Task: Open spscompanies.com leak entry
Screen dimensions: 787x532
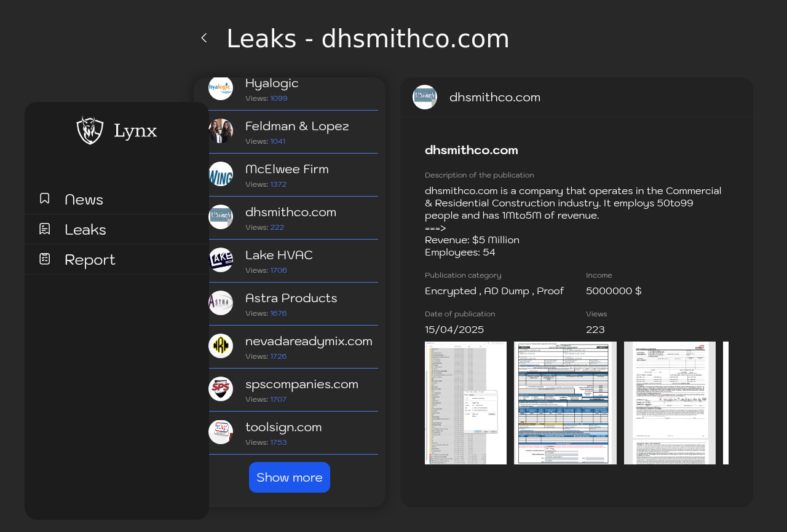Action: 293,390
